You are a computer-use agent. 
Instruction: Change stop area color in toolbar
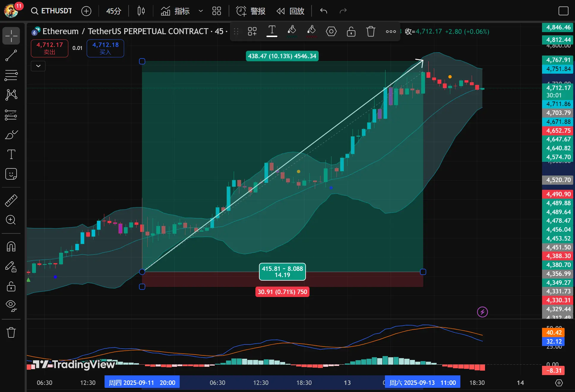(311, 31)
